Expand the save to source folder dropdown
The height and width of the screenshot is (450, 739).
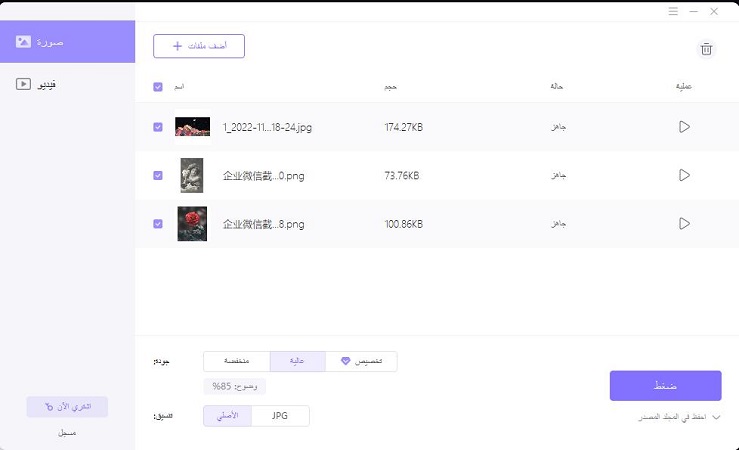(x=715, y=415)
